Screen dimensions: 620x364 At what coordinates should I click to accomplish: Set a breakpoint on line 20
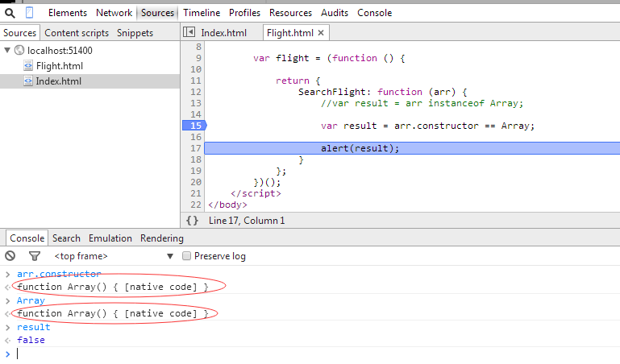click(196, 182)
